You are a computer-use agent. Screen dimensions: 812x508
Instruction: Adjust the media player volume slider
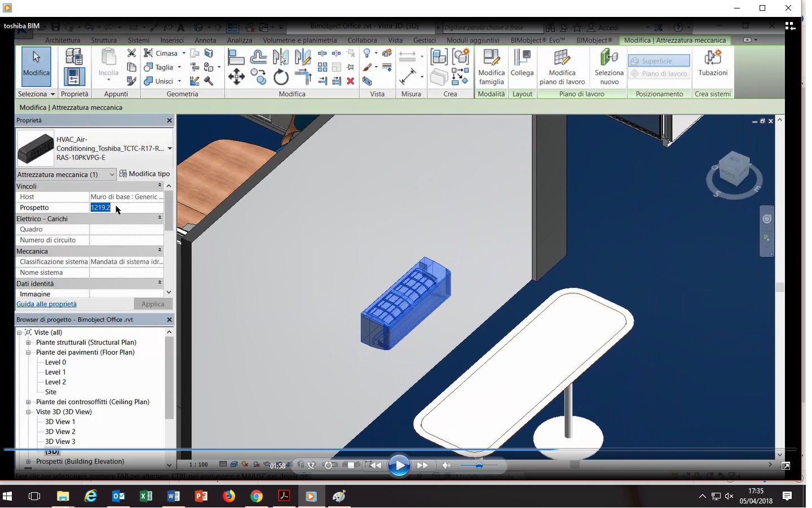(479, 466)
